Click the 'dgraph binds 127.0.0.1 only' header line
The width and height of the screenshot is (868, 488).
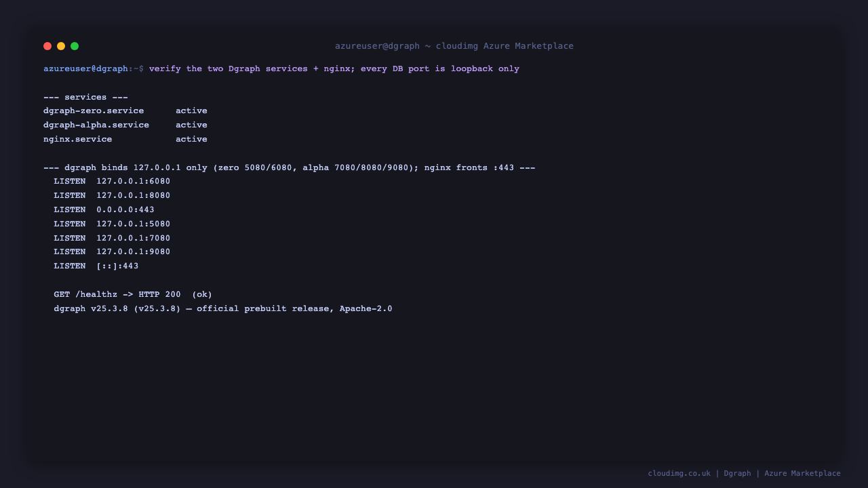290,167
